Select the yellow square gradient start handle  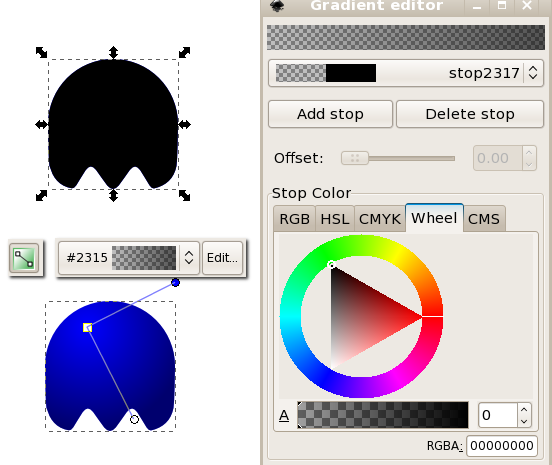click(x=87, y=328)
